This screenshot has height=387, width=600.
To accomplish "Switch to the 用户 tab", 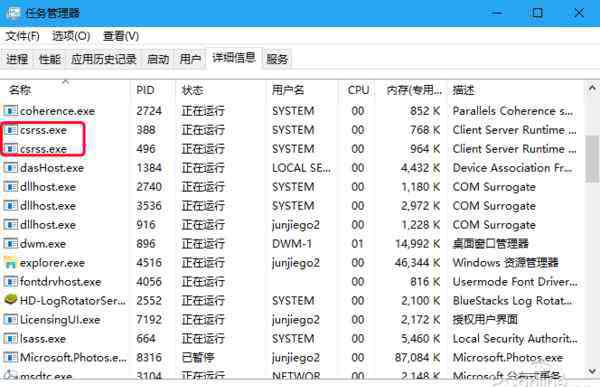I will (x=190, y=59).
